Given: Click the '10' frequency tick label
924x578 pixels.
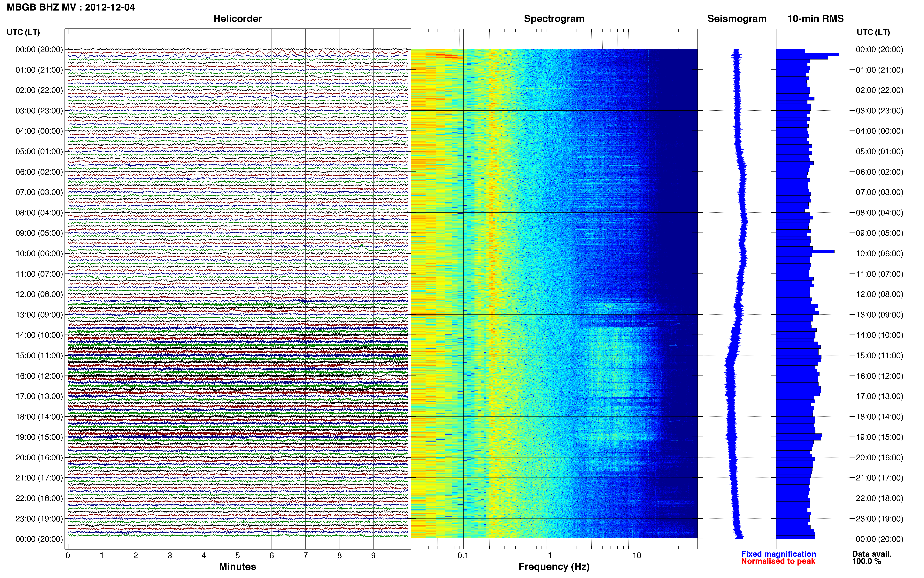Looking at the screenshot, I should 636,555.
